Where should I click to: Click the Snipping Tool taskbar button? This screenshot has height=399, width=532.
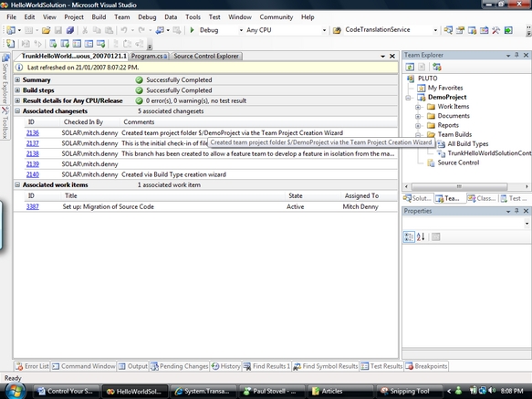click(409, 391)
